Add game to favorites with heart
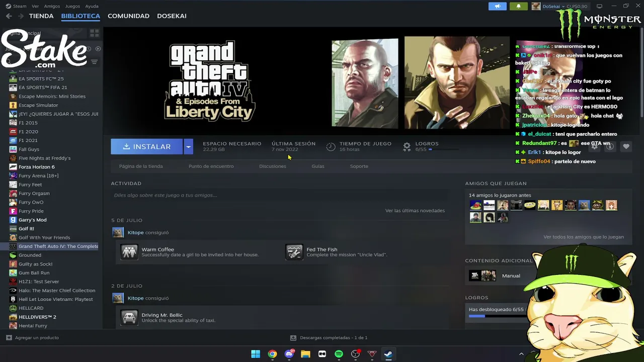Viewport: 644px width, 362px height. (626, 146)
